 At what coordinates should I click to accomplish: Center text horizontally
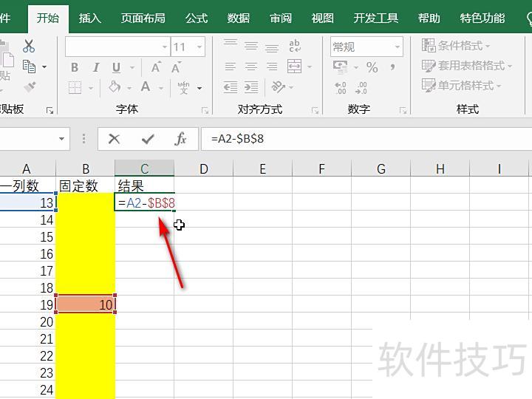pyautogui.click(x=251, y=66)
